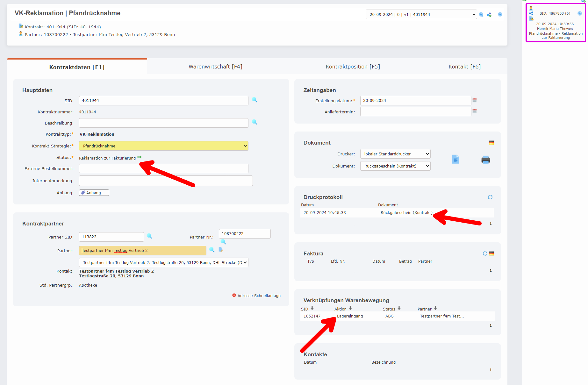The height and width of the screenshot is (385, 588).
Task: Open calendar for Erstellungsdatum
Action: [x=475, y=100]
